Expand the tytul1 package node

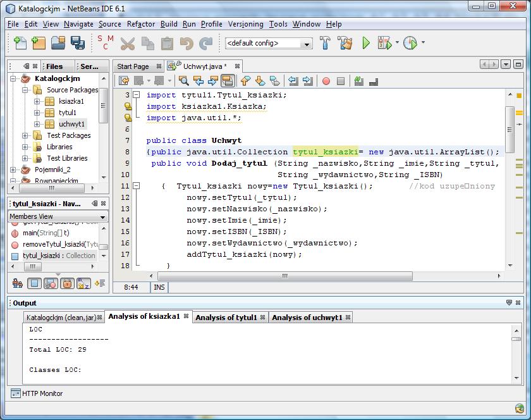click(x=37, y=113)
